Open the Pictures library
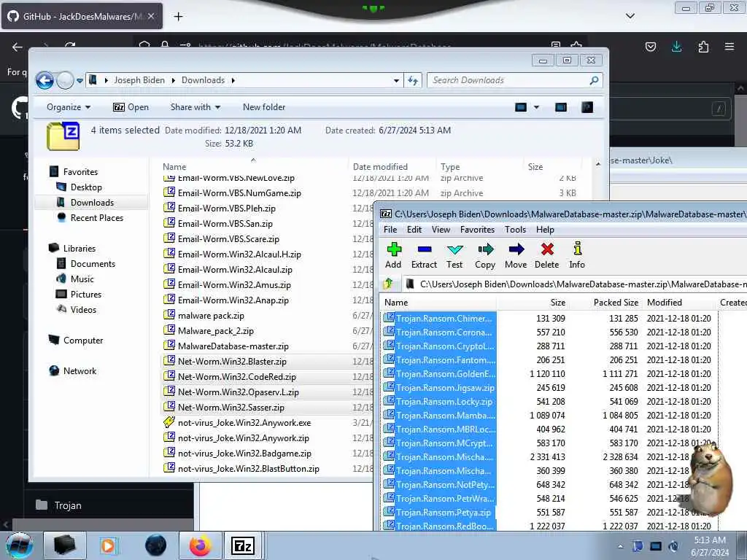 click(x=86, y=294)
